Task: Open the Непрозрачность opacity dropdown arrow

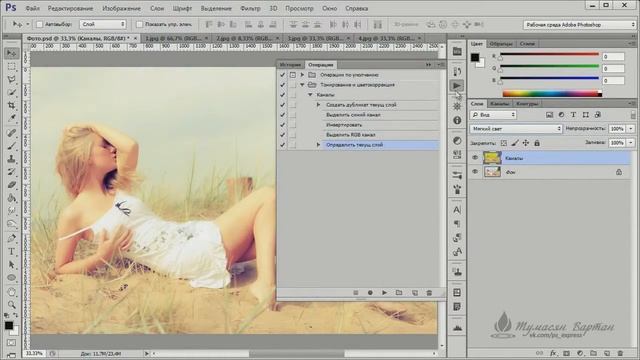Action: pos(631,129)
